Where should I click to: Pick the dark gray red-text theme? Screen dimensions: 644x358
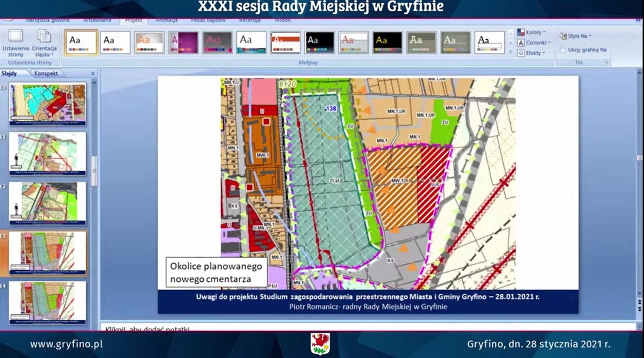coord(217,43)
